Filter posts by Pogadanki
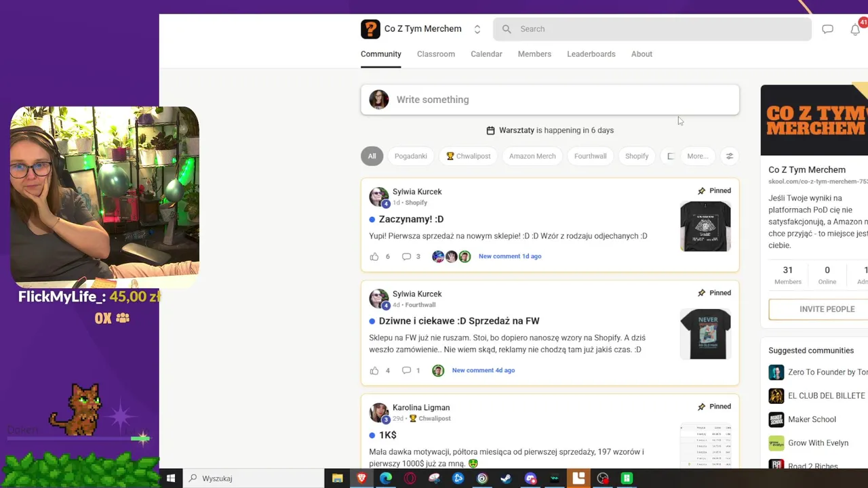Image resolution: width=868 pixels, height=488 pixels. tap(411, 156)
